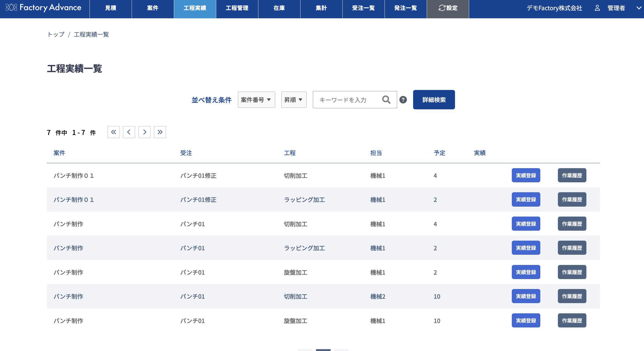The image size is (644, 351).
Task: Open the 設定 menu with refresh icon
Action: point(448,8)
